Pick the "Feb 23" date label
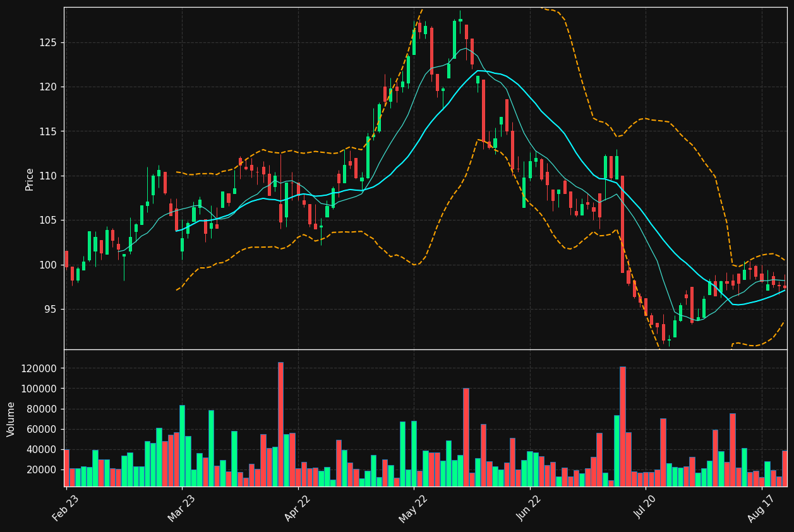 pyautogui.click(x=66, y=509)
